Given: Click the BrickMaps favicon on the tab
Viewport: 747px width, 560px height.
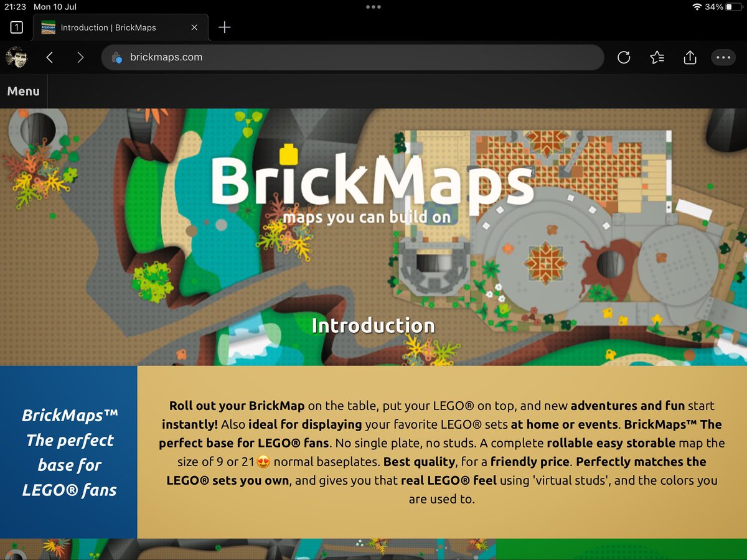Looking at the screenshot, I should [49, 27].
